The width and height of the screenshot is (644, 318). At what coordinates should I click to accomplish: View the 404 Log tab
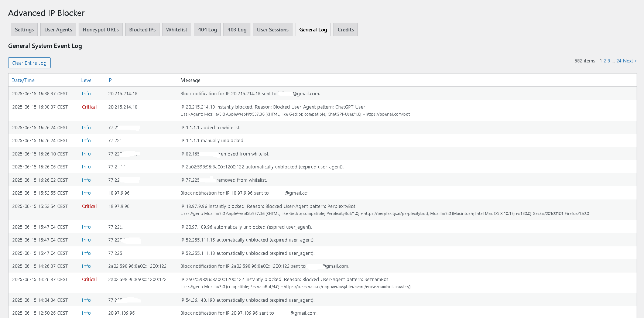tap(207, 30)
